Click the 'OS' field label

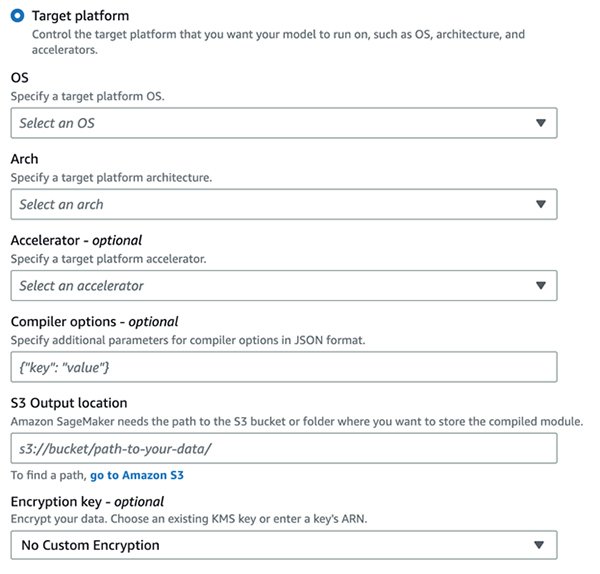click(x=20, y=78)
